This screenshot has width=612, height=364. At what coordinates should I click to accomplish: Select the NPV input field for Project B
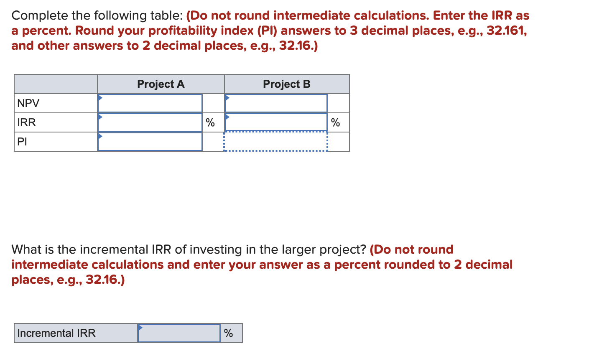(276, 103)
